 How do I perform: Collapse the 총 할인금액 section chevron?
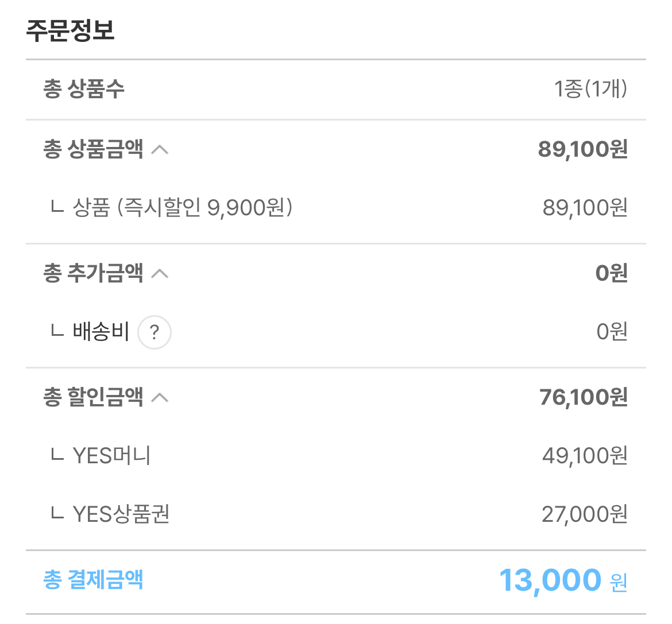(x=160, y=398)
